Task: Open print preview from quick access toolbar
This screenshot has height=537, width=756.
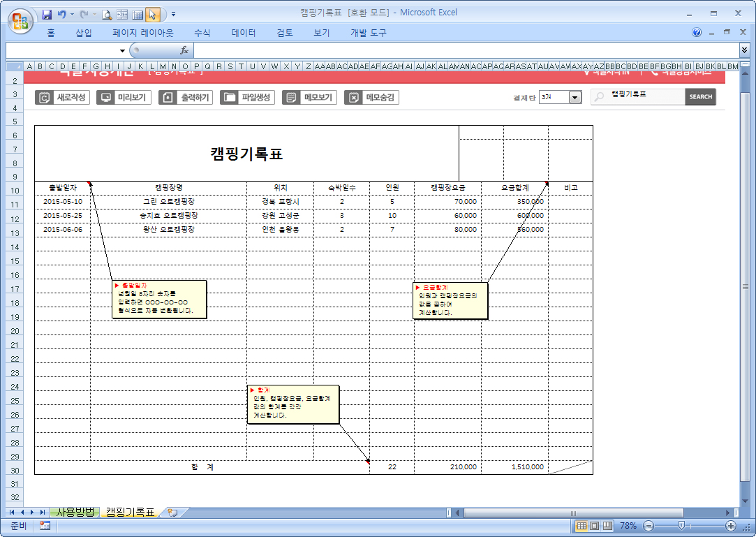Action: pyautogui.click(x=107, y=15)
